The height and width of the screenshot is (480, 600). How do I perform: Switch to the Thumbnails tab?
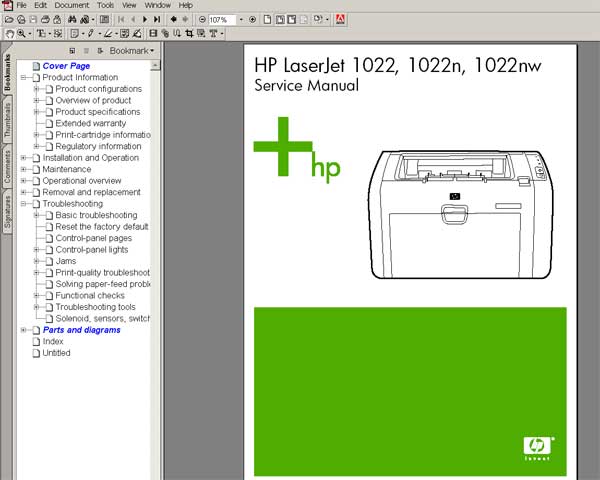click(x=7, y=121)
